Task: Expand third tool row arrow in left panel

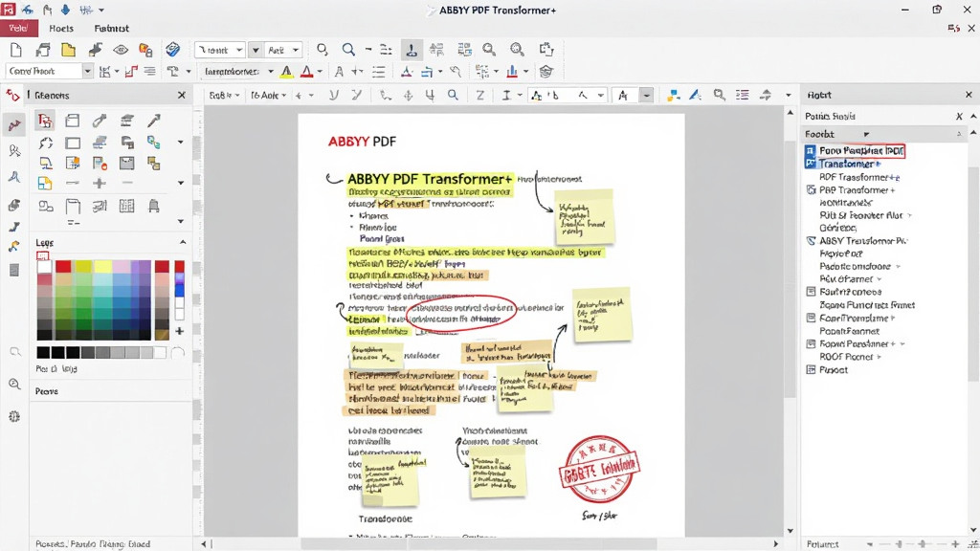Action: [181, 221]
